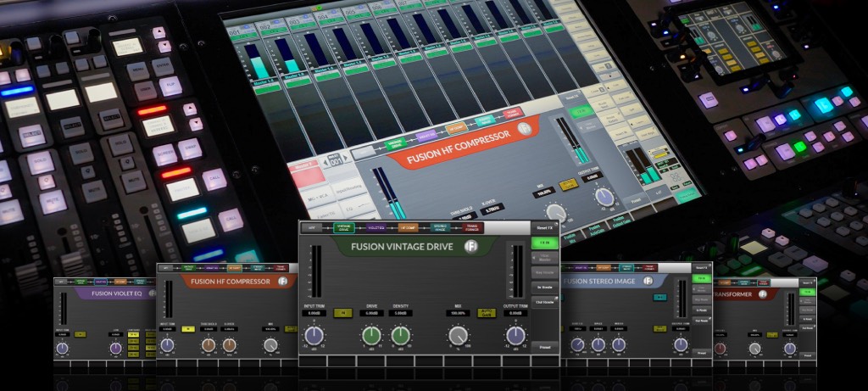Select Drive knob in Vintage Drive panel

click(x=371, y=336)
